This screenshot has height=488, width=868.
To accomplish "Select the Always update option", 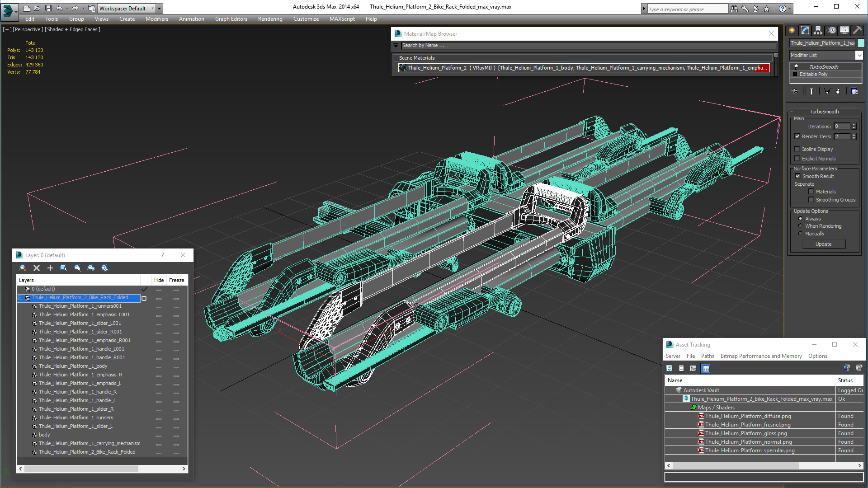I will 800,219.
